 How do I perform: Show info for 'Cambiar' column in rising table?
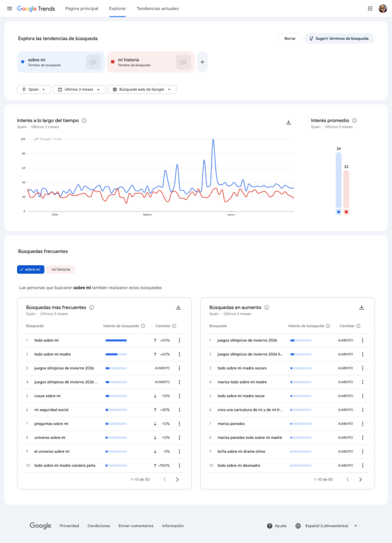358,326
